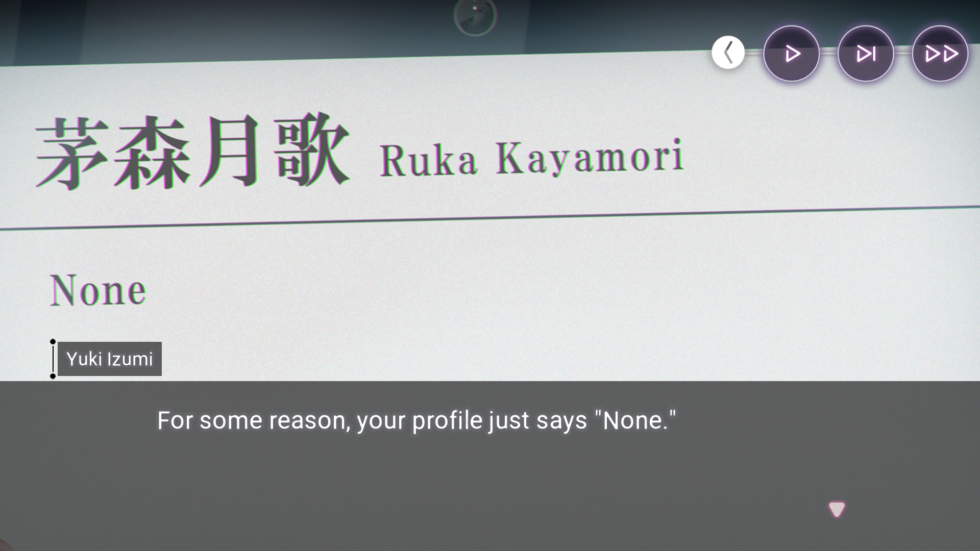Collapse the playback controls with the chevron
The width and height of the screenshot is (980, 551).
(x=728, y=52)
